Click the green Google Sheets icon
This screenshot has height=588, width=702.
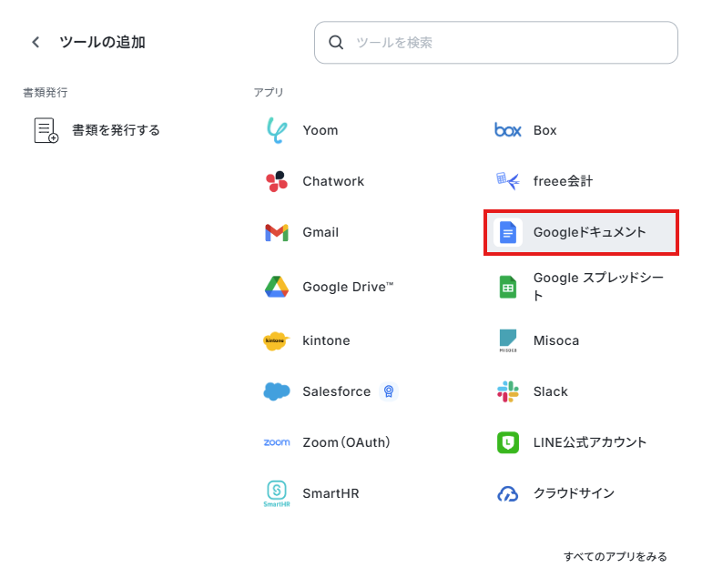click(508, 287)
